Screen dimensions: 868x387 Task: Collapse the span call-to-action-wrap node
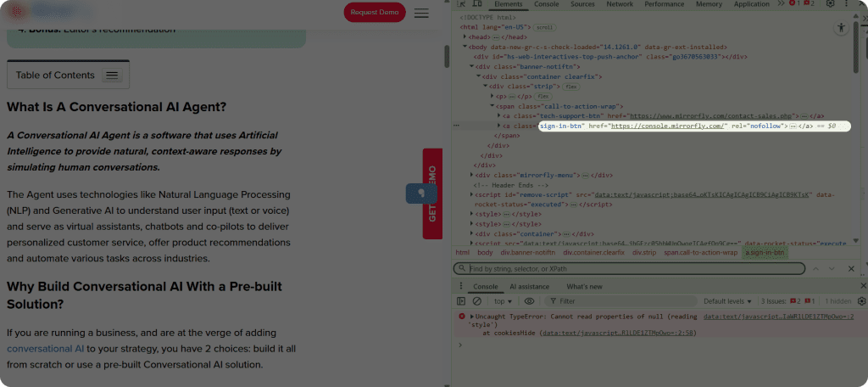point(492,106)
